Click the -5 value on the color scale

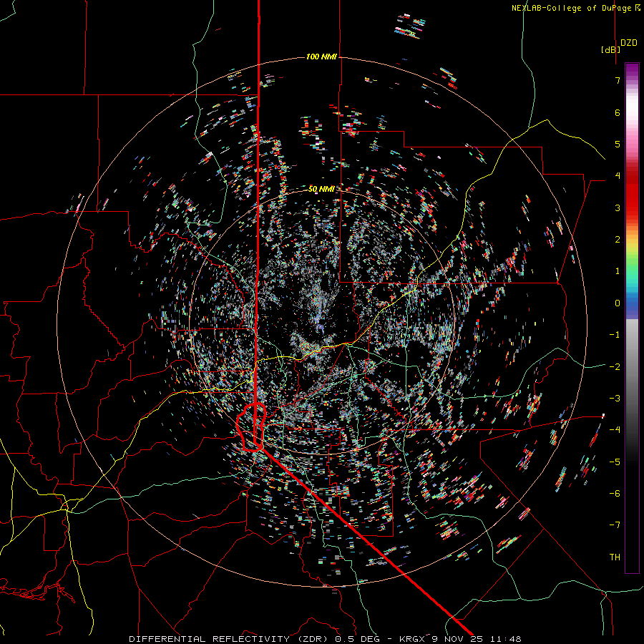pos(615,462)
